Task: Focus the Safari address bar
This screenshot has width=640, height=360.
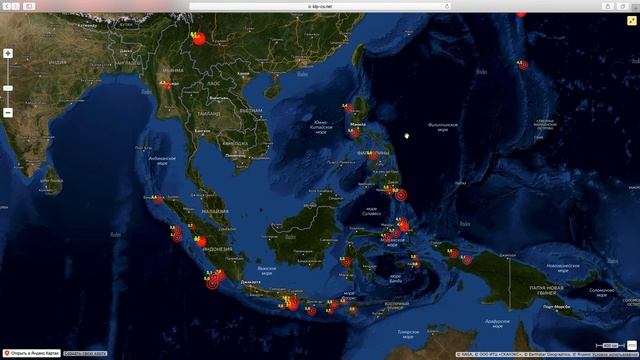Action: click(x=320, y=6)
